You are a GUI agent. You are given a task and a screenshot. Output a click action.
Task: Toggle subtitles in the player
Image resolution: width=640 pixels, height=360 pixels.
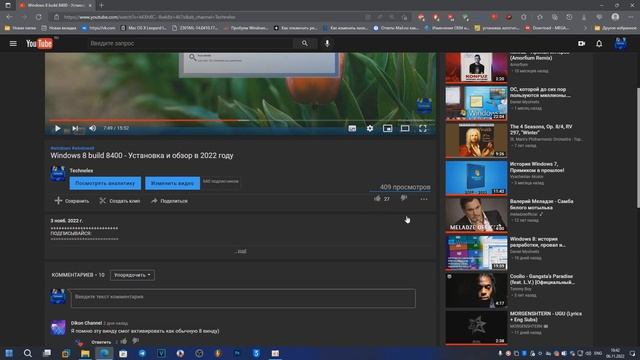point(352,129)
